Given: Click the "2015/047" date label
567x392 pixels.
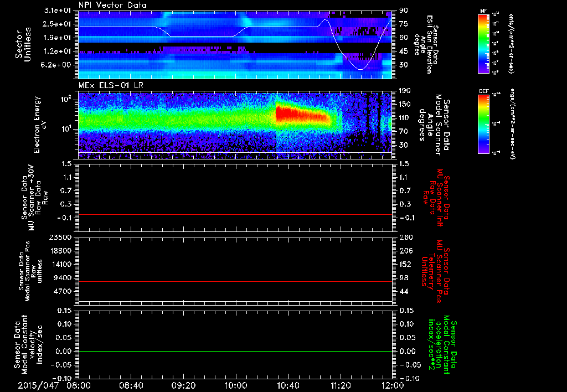Looking at the screenshot, I should [38, 385].
